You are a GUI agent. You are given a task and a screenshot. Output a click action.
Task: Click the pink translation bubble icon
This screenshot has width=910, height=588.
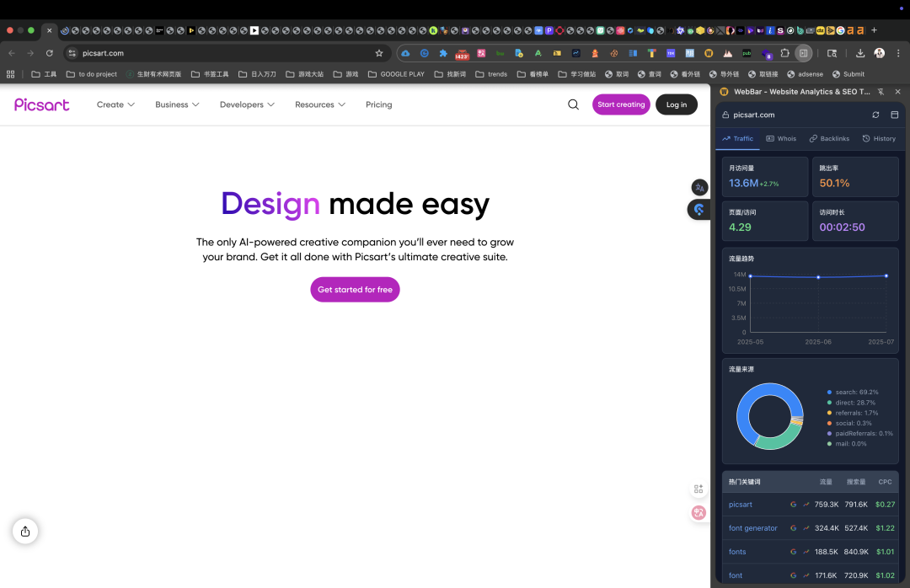coord(699,512)
